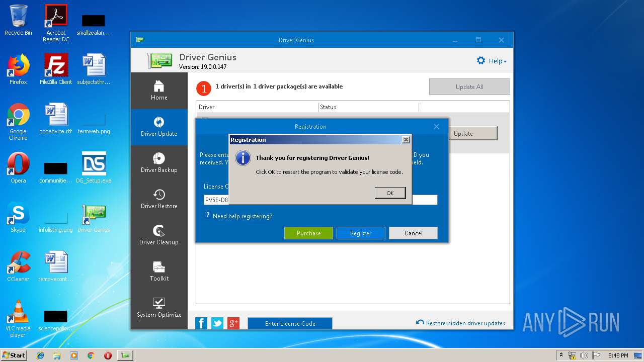Expand the Help dropdown menu

click(498, 61)
